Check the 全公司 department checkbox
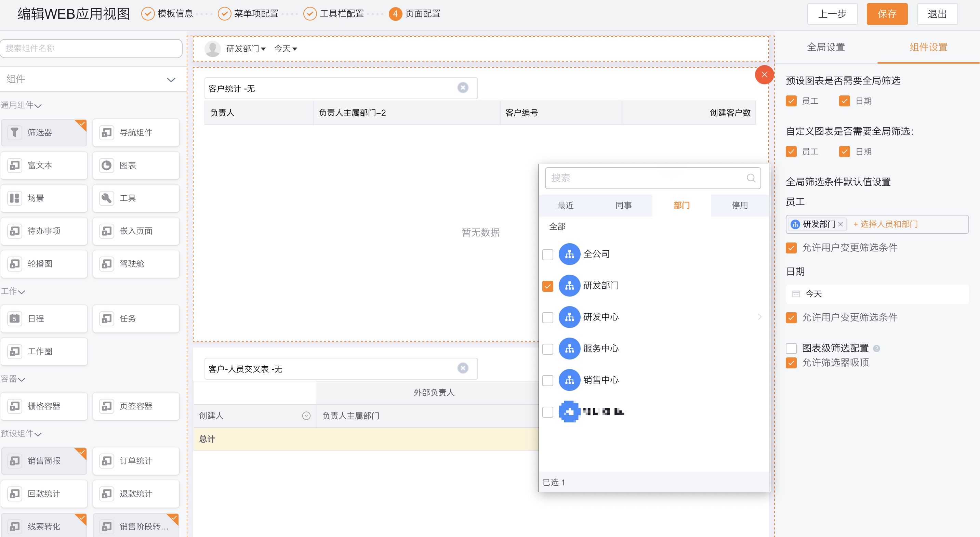Image resolution: width=980 pixels, height=537 pixels. [x=548, y=254]
